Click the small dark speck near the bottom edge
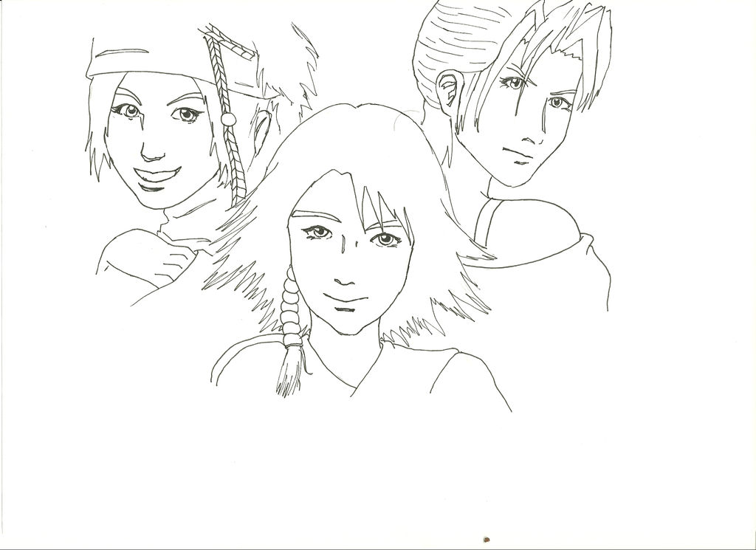756x550 pixels. click(486, 539)
